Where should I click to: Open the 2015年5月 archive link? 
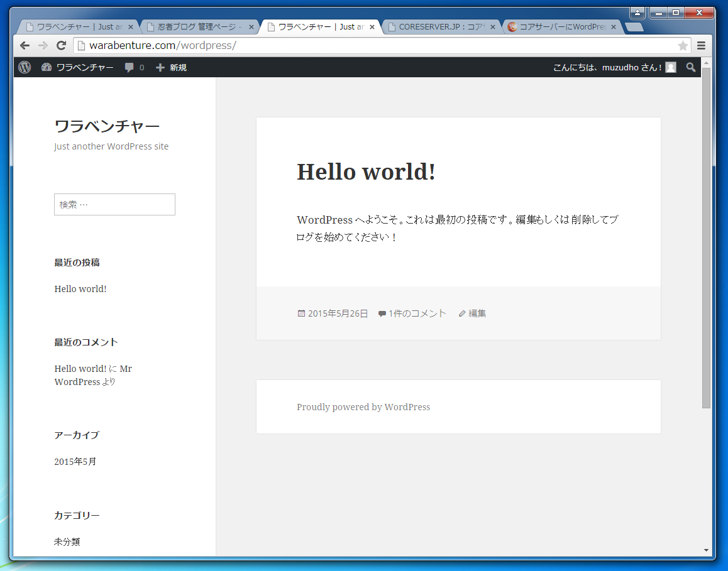pyautogui.click(x=75, y=462)
